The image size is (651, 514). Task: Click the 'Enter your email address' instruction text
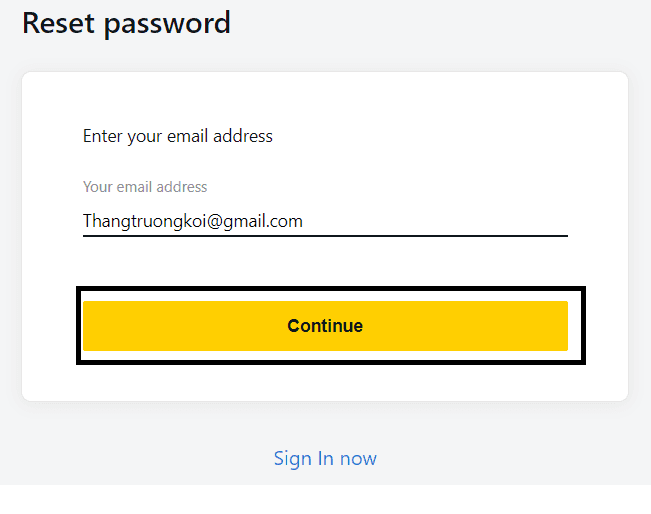tap(178, 136)
